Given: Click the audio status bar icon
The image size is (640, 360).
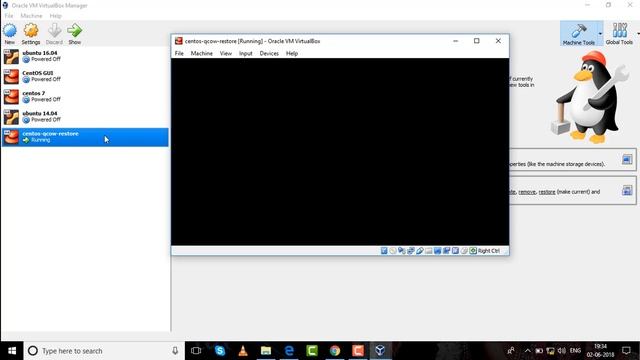Looking at the screenshot, I should 402,251.
